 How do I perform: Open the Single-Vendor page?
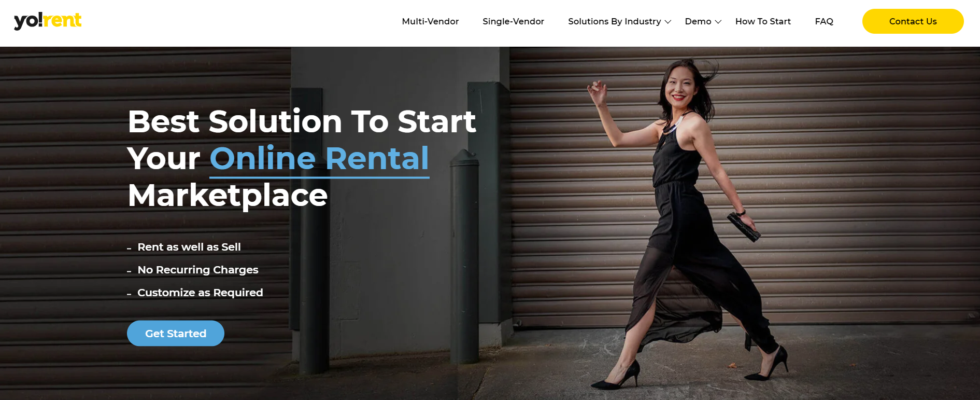513,21
